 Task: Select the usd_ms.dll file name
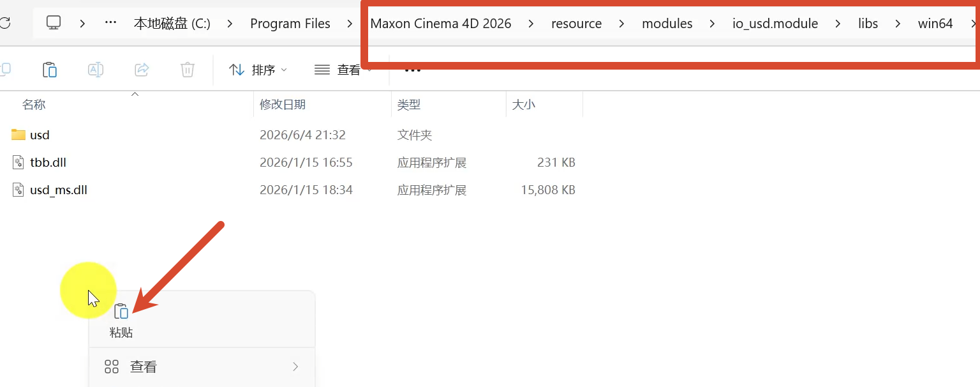59,190
